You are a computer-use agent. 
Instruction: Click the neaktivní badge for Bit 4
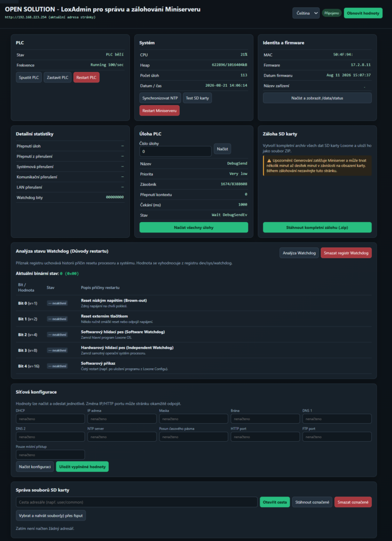pos(57,366)
